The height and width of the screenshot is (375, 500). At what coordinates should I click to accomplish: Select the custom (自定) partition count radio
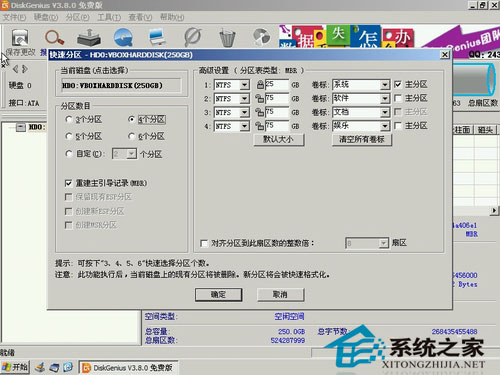click(69, 154)
